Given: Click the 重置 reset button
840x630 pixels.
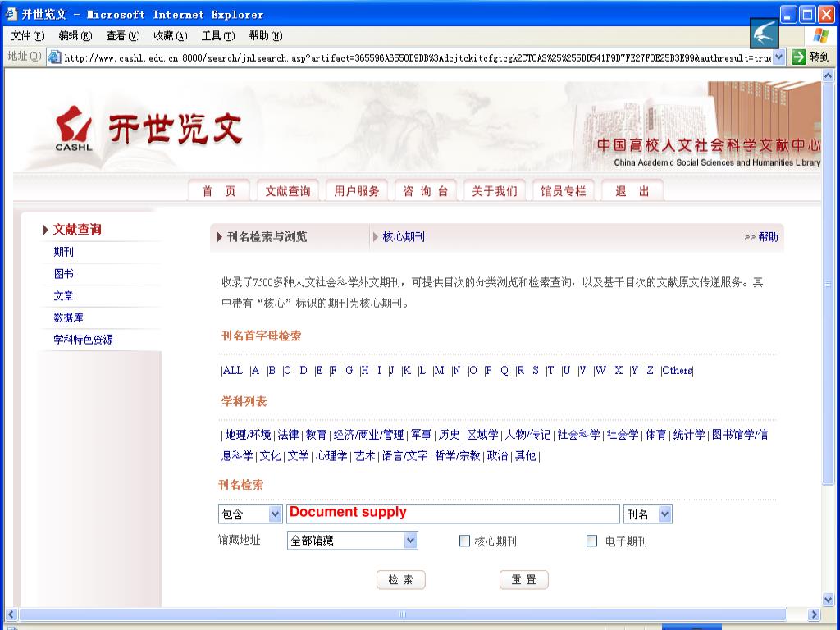Looking at the screenshot, I should [x=523, y=580].
